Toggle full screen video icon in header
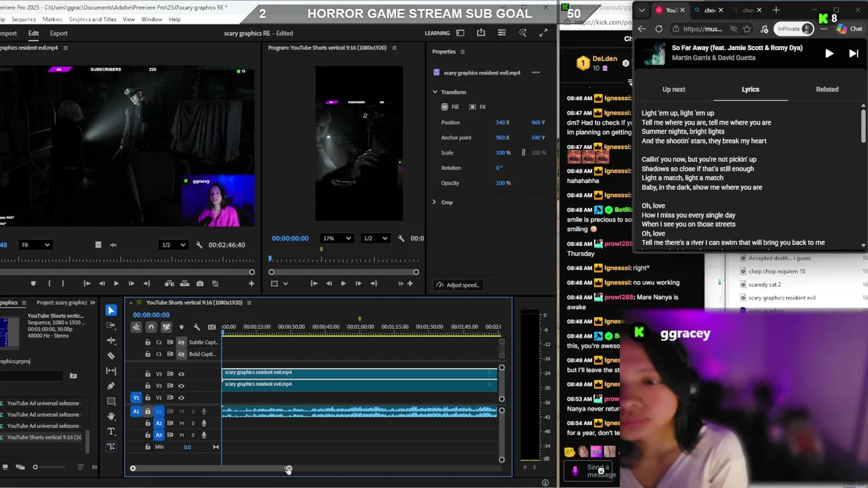The image size is (868, 488). tap(543, 33)
